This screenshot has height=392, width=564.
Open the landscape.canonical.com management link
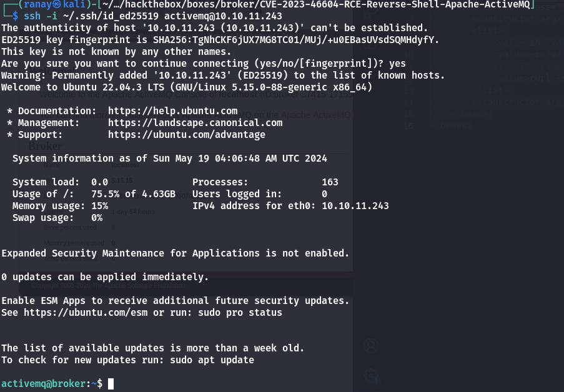pyautogui.click(x=195, y=123)
